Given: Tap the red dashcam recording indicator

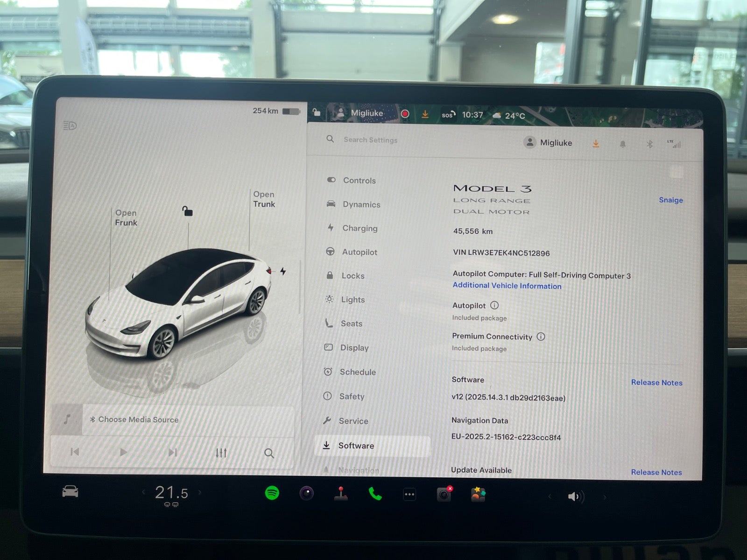Looking at the screenshot, I should [x=405, y=114].
